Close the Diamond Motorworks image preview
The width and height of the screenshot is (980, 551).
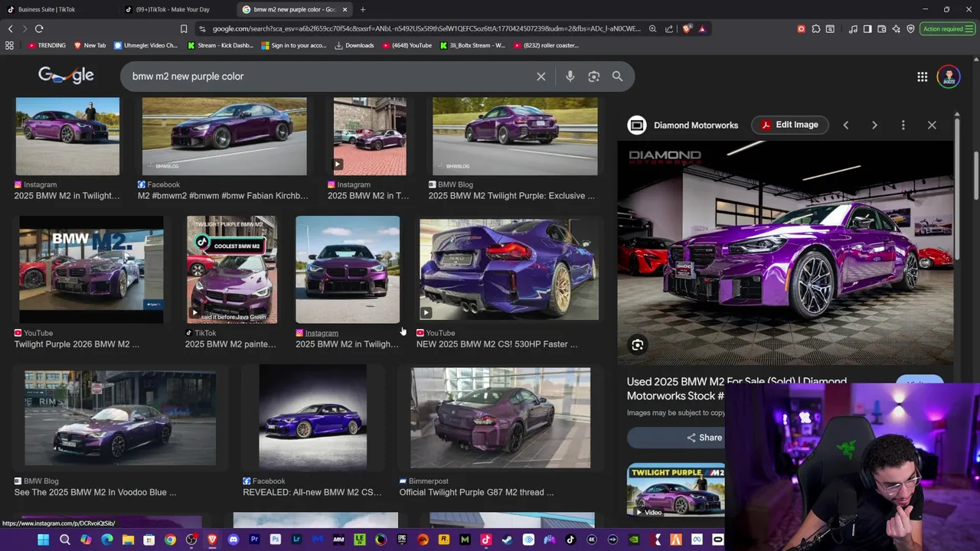(932, 125)
